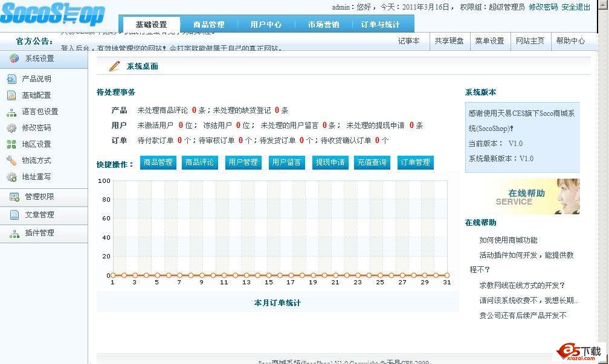Select the 语言包设置 hierarchy icon
The width and height of the screenshot is (609, 364).
(11, 112)
